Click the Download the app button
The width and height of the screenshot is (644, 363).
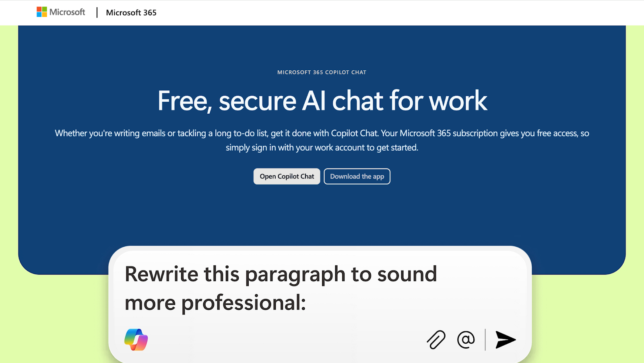coord(357,176)
